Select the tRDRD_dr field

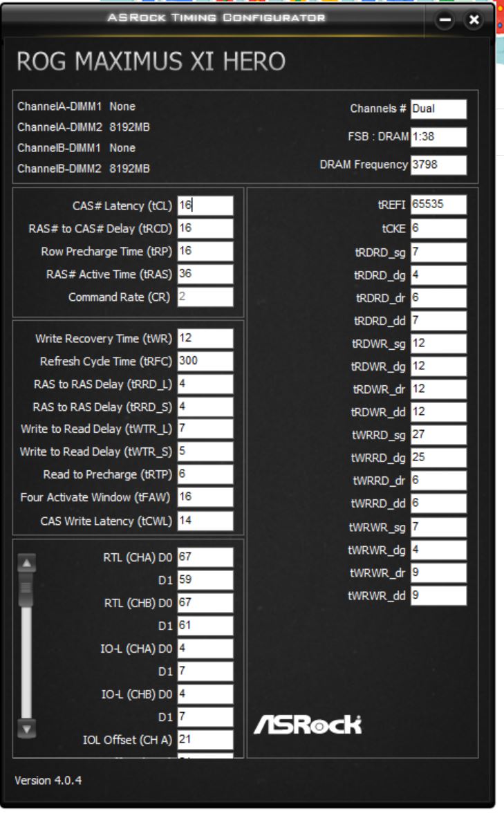[x=438, y=299]
